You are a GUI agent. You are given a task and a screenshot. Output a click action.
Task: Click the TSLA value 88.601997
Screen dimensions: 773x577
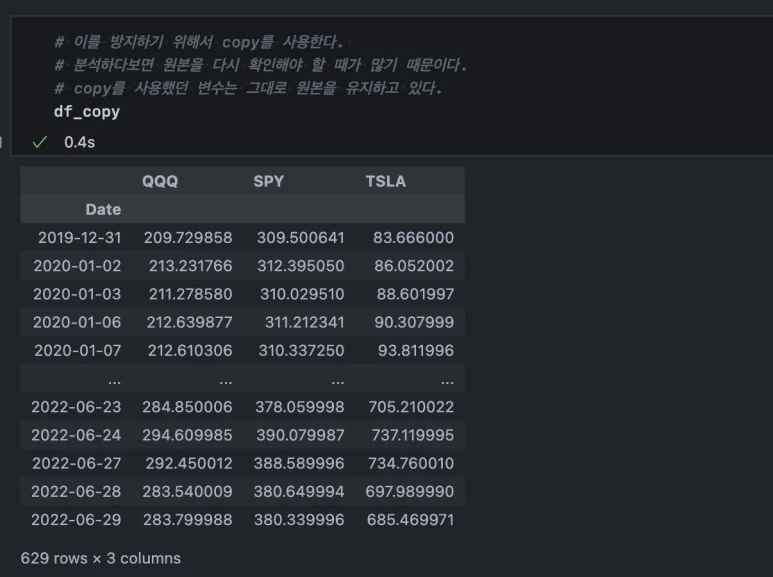(x=412, y=294)
